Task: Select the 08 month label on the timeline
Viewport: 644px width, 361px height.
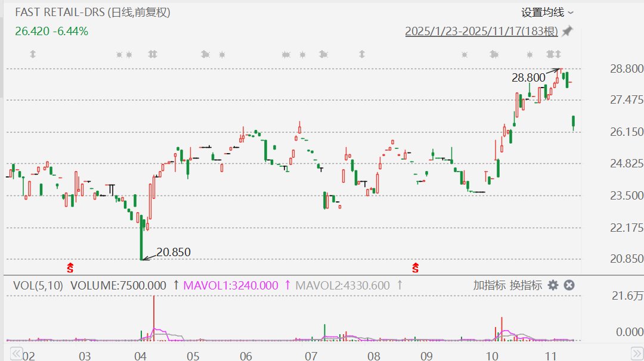Action: pos(373,355)
